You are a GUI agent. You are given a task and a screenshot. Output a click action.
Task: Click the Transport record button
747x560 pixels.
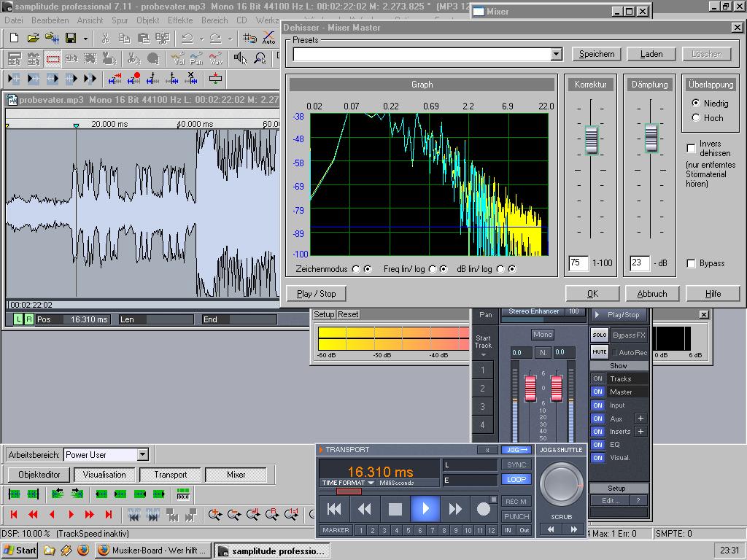pos(484,509)
